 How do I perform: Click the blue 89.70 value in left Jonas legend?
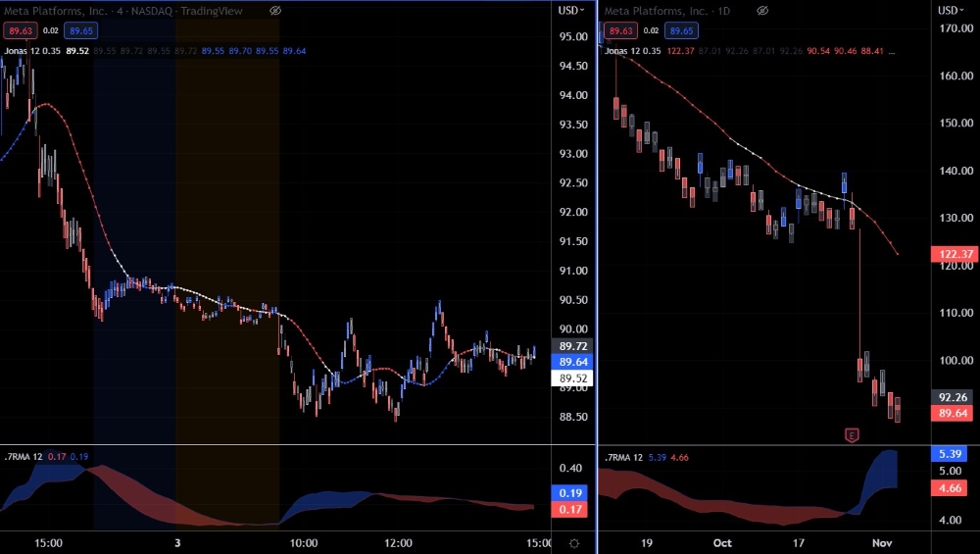click(x=241, y=51)
